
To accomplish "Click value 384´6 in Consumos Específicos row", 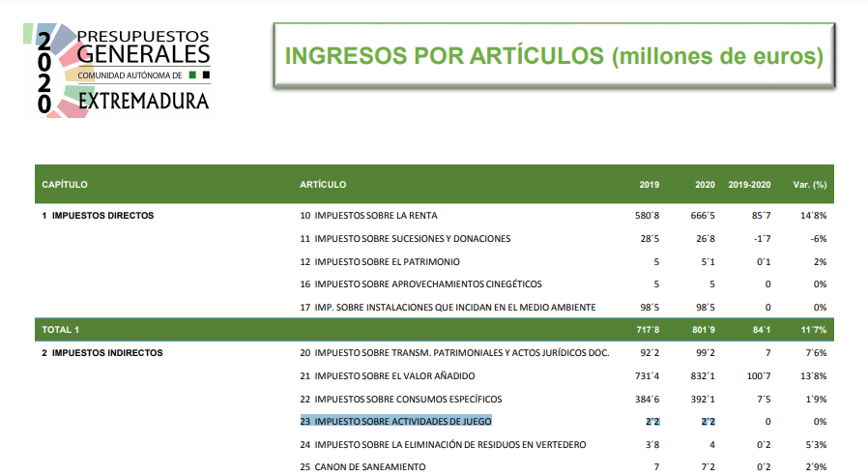I will (647, 400).
